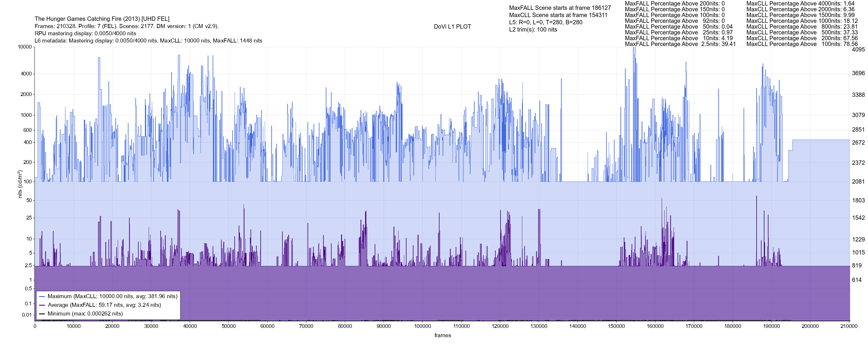
Task: Click the purple Average legend line swatch
Action: (x=42, y=305)
